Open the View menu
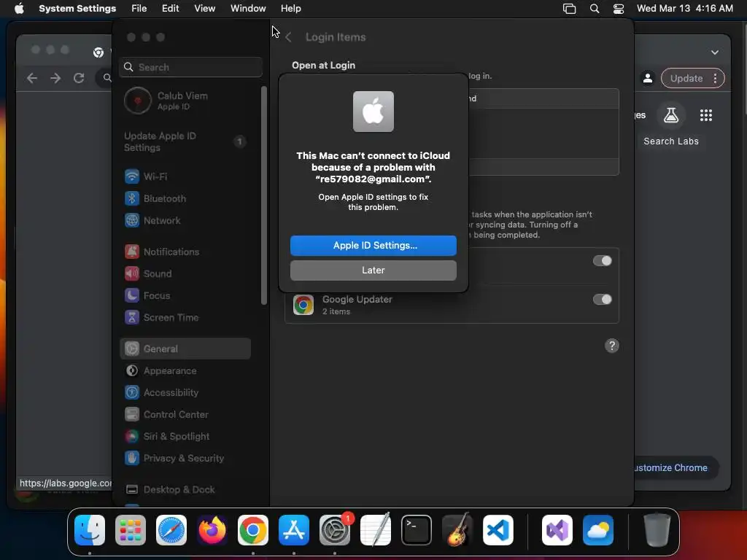The image size is (747, 560). tap(205, 9)
